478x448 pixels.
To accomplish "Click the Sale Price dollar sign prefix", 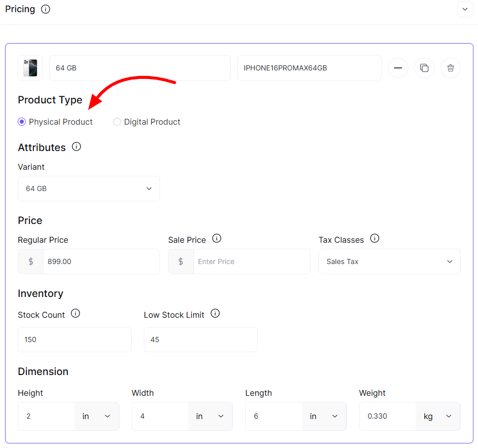I will 181,262.
